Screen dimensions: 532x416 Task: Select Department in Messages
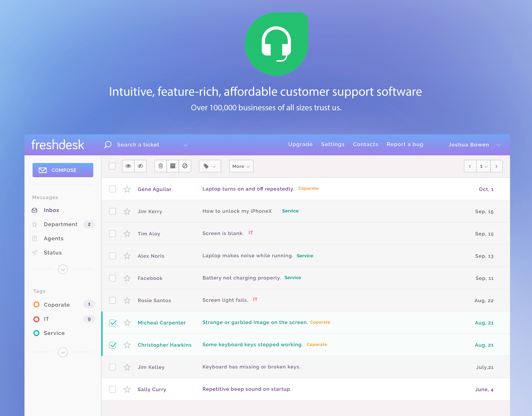61,224
